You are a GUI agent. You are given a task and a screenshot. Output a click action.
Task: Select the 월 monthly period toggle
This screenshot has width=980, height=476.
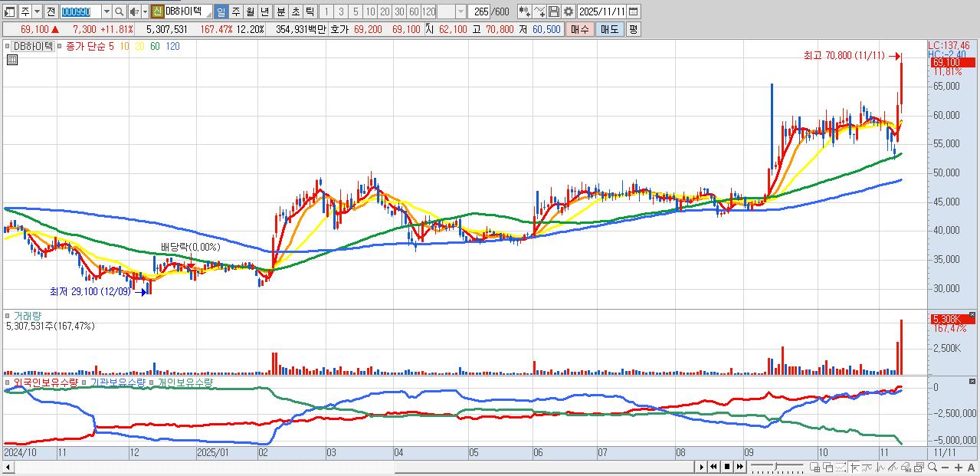(250, 11)
